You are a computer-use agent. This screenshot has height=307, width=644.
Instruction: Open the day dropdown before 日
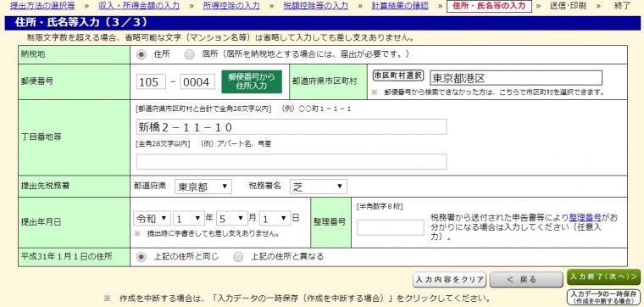pyautogui.click(x=275, y=218)
